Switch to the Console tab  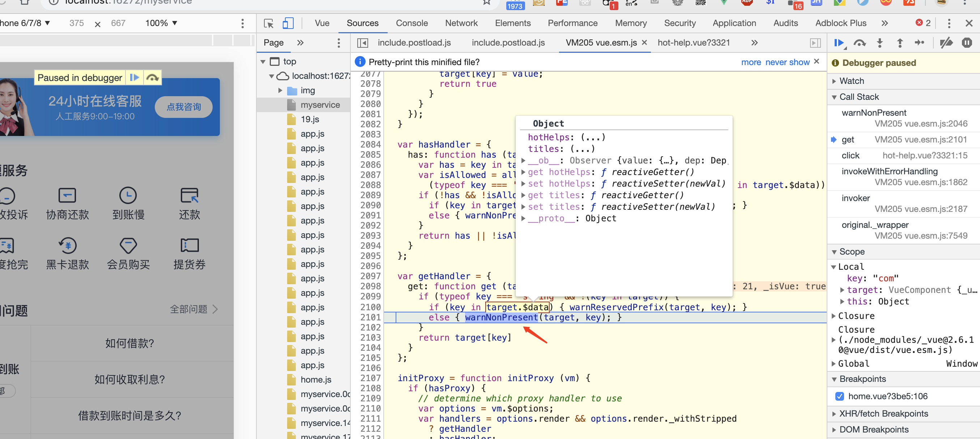click(x=412, y=23)
